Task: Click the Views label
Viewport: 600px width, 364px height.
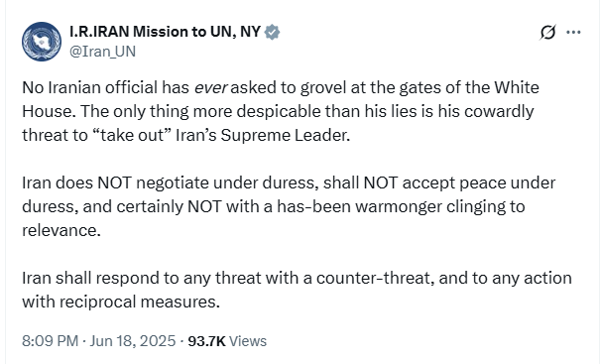Action: pos(248,340)
